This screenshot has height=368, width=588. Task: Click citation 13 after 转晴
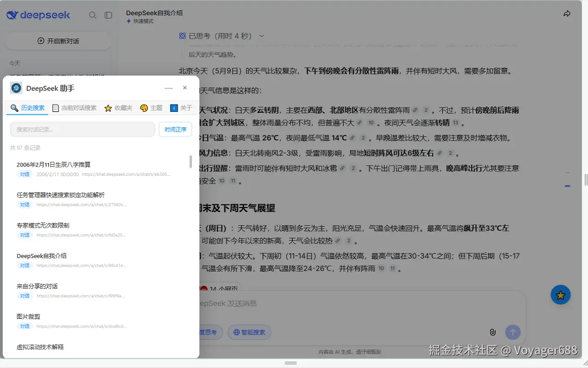(456, 123)
